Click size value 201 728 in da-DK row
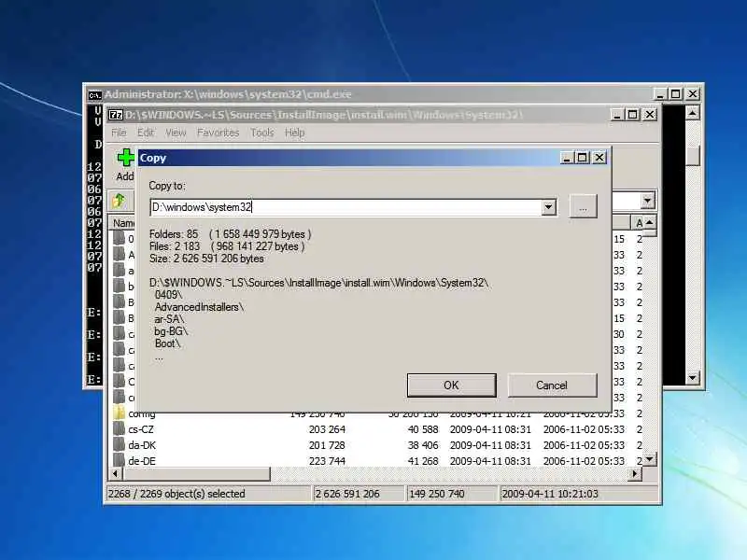747x560 pixels. click(x=327, y=445)
